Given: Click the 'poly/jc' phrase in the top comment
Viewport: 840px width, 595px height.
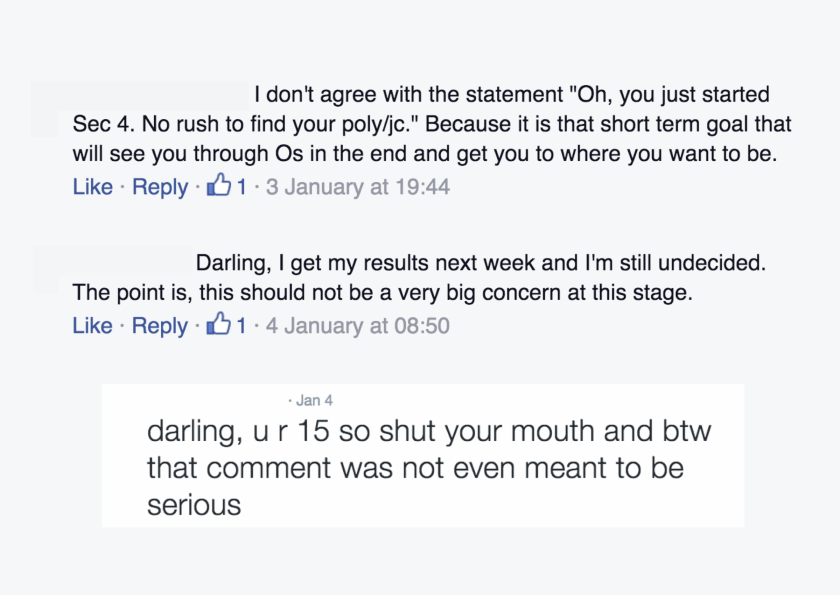Looking at the screenshot, I should pyautogui.click(x=384, y=126).
